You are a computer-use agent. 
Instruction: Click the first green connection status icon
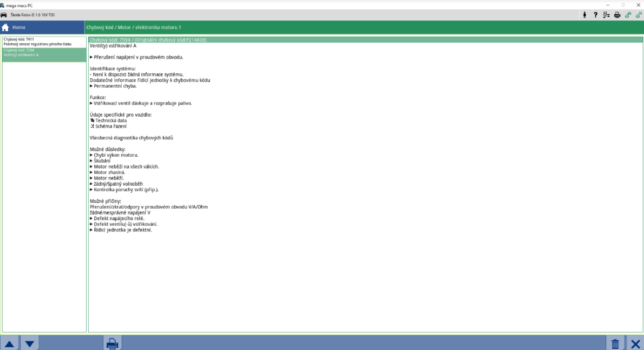click(628, 15)
